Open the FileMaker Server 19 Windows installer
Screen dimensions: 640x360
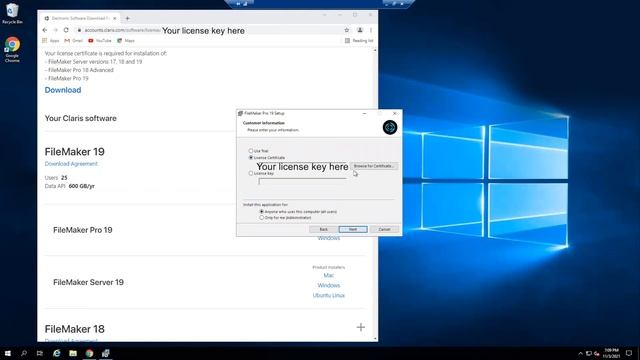(x=329, y=285)
